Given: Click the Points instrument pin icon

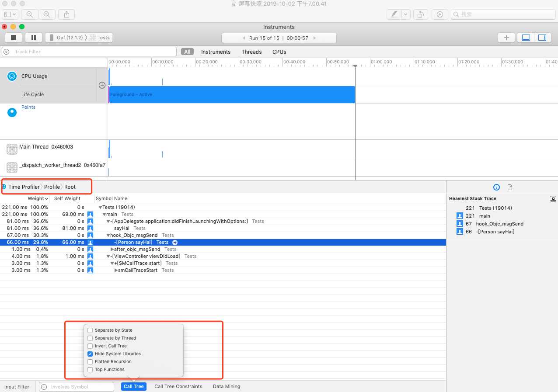Looking at the screenshot, I should pos(12,112).
